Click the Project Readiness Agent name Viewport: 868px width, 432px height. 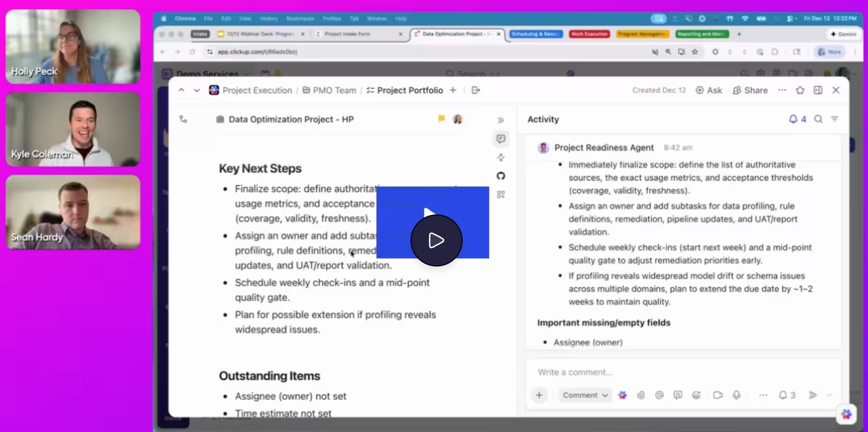tap(604, 148)
